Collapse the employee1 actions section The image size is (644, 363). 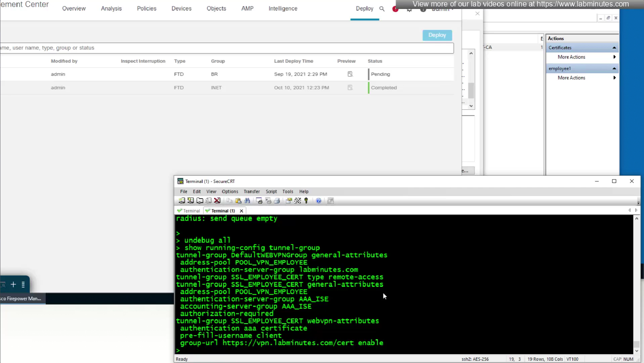point(614,68)
